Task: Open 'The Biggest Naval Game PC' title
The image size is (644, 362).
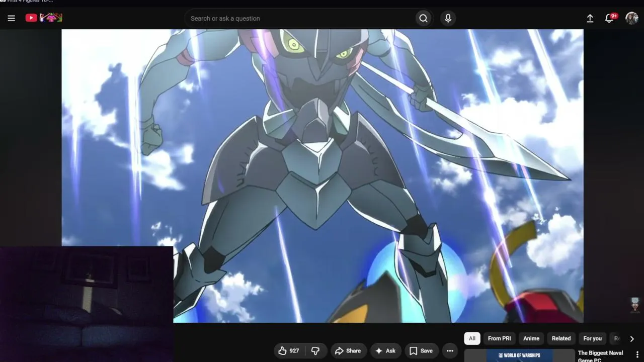Action: [x=601, y=356]
